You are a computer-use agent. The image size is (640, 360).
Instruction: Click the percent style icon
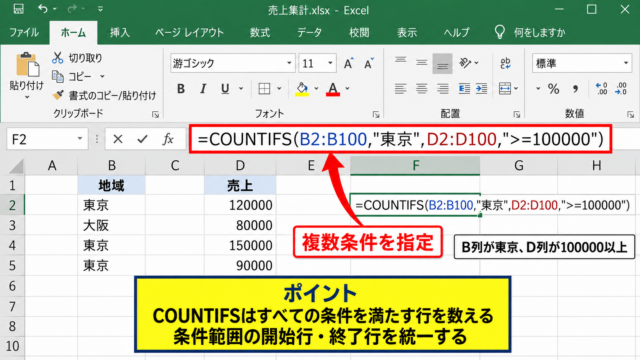click(553, 89)
